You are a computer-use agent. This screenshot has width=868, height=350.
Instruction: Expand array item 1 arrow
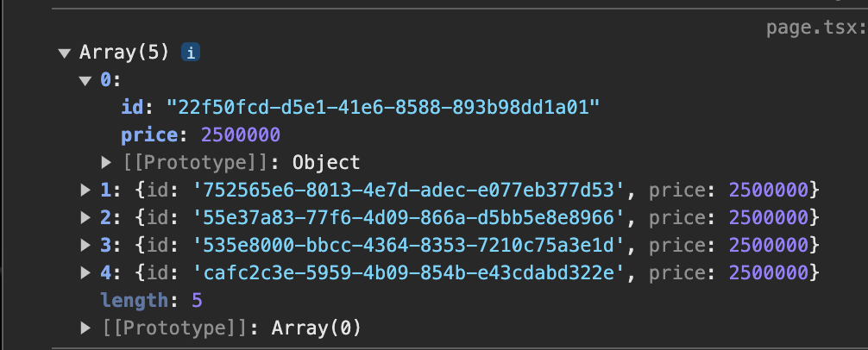(85, 190)
